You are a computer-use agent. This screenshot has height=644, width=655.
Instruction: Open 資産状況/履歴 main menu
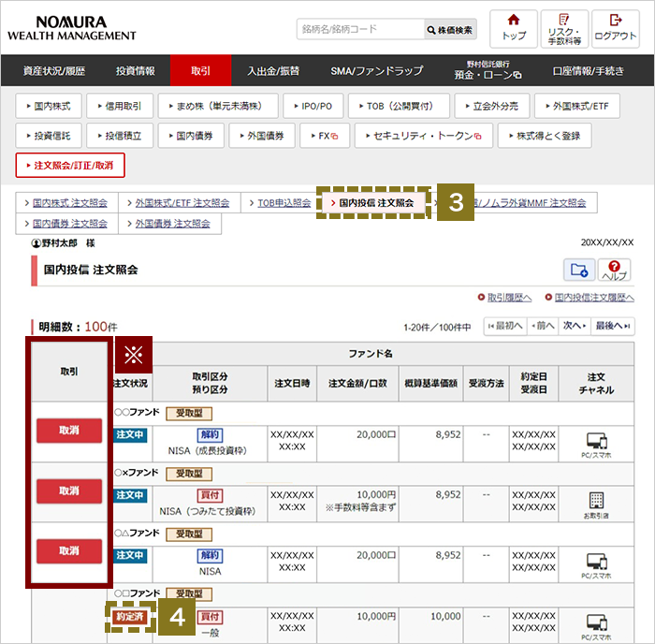tap(54, 70)
